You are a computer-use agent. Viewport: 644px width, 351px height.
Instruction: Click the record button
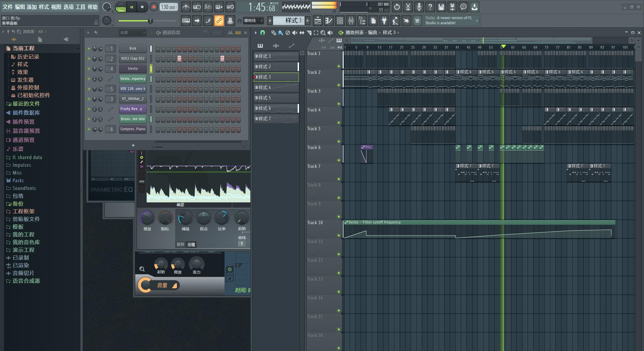pos(154,7)
